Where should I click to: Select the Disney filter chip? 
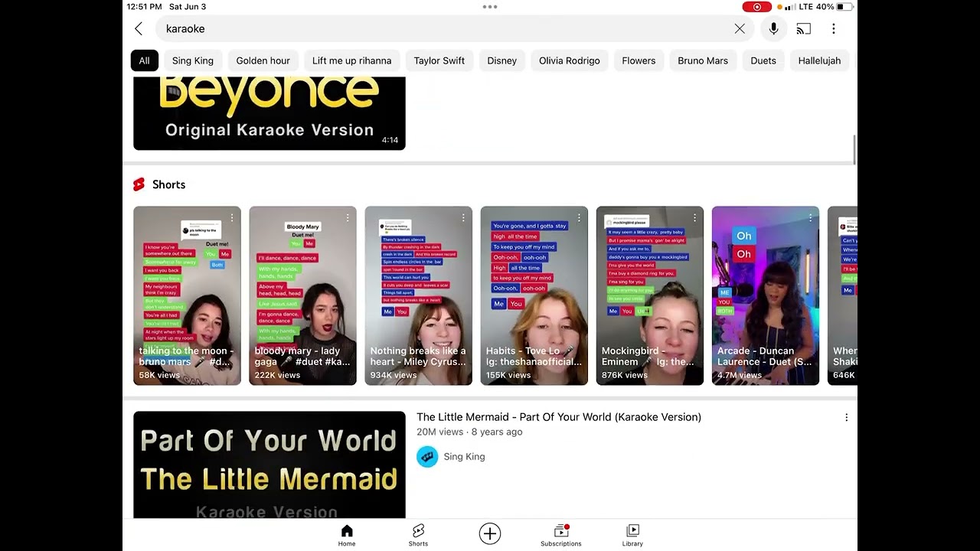[x=502, y=60]
